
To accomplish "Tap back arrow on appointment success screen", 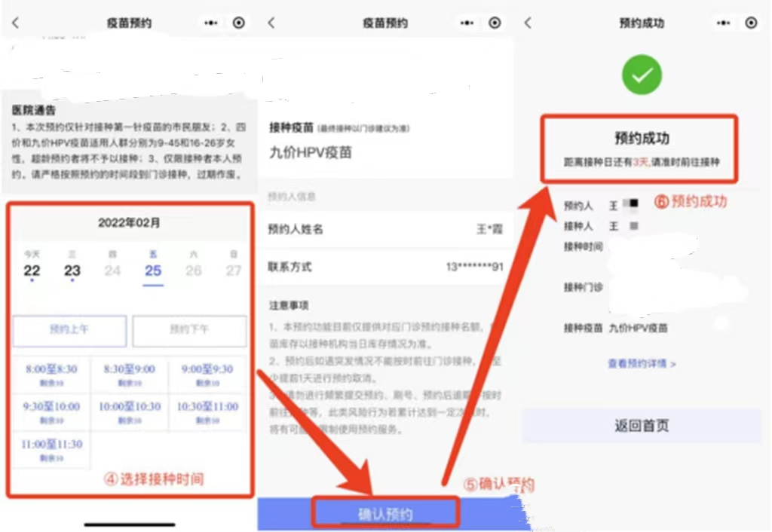I will point(528,23).
